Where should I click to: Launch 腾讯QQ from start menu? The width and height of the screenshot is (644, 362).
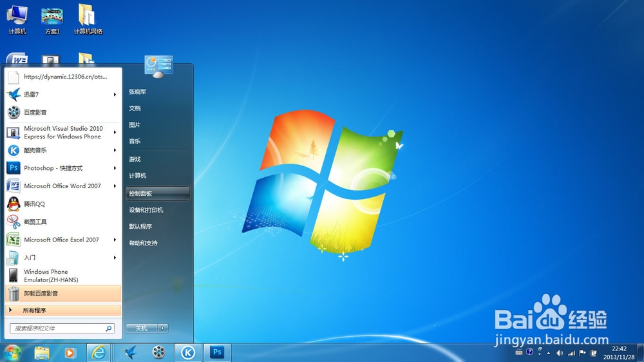tap(63, 204)
